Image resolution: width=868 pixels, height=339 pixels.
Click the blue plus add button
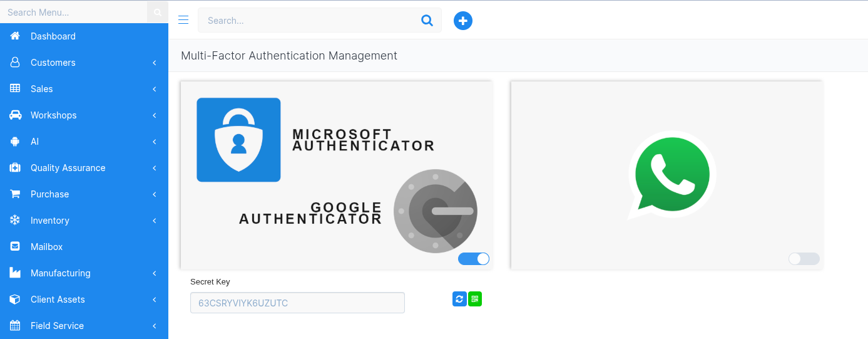(463, 21)
